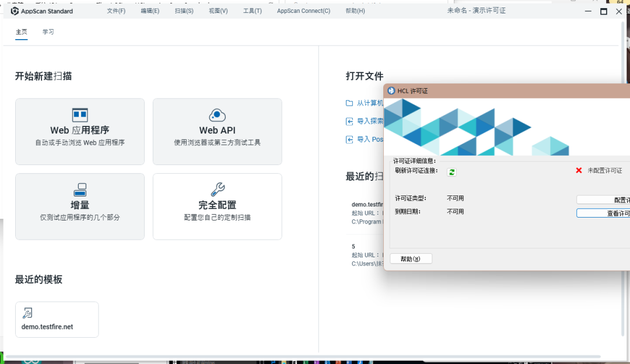Screen dimensions: 630x364
Task: Click the 帮助(H) button in license dialog
Action: 411,259
